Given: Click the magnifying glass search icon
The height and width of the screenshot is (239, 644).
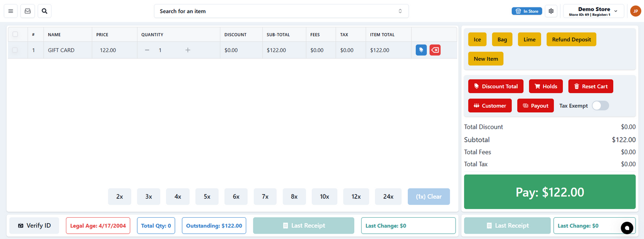Looking at the screenshot, I should point(44,11).
